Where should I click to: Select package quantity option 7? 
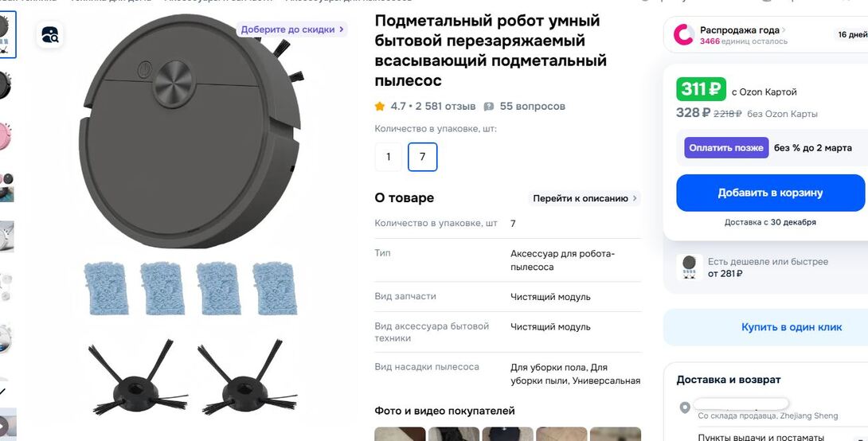(422, 157)
